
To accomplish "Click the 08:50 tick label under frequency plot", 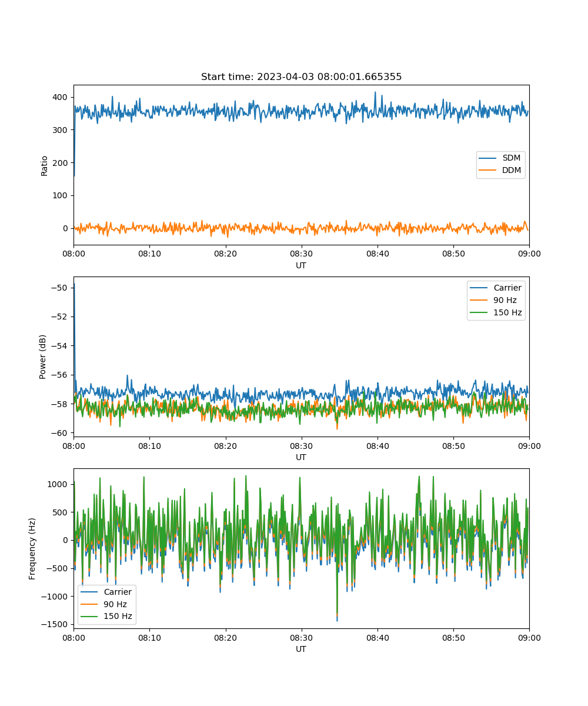I will coord(453,637).
